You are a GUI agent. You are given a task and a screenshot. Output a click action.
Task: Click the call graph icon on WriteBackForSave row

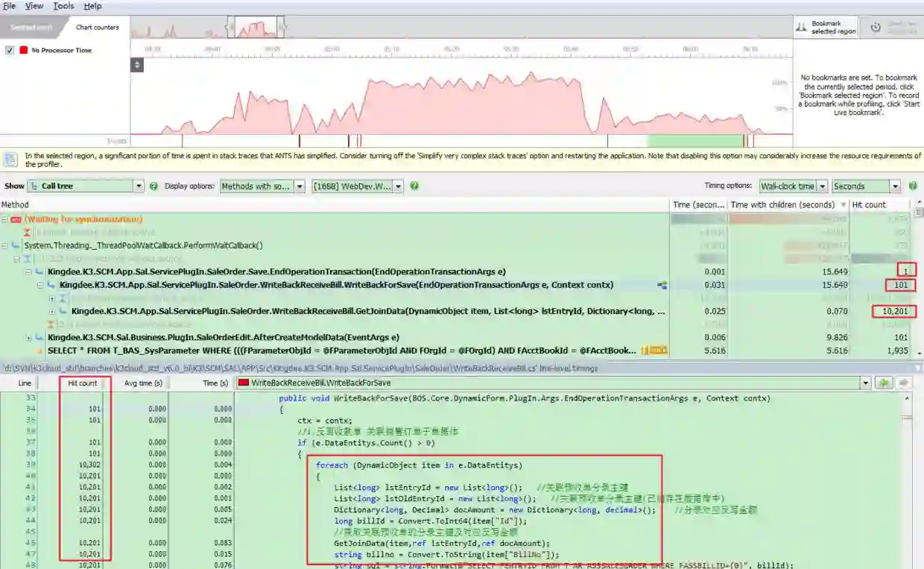[662, 285]
